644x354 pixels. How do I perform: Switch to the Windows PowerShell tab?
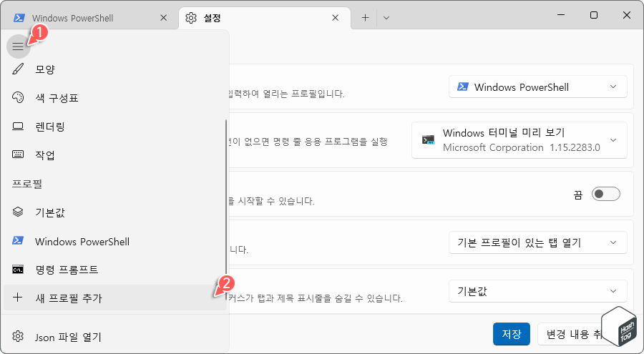89,18
